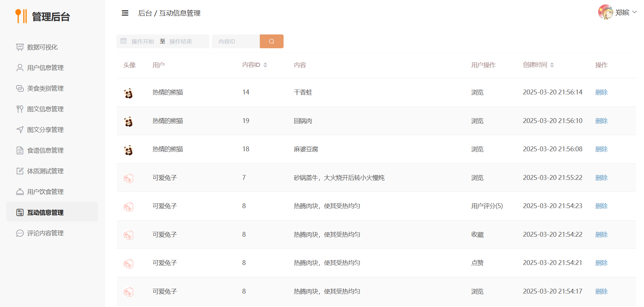Click user avatar 郑嫔 at top right
This screenshot has width=644, height=307.
605,12
